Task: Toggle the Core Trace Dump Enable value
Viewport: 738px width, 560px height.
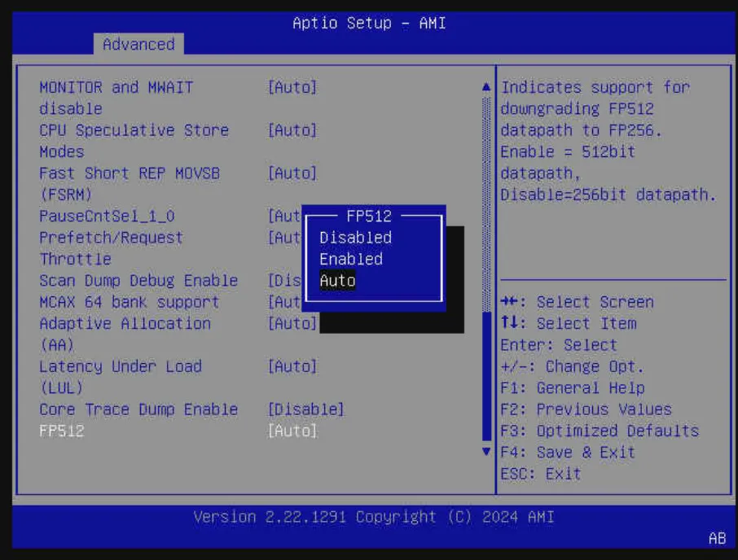Action: pos(305,409)
